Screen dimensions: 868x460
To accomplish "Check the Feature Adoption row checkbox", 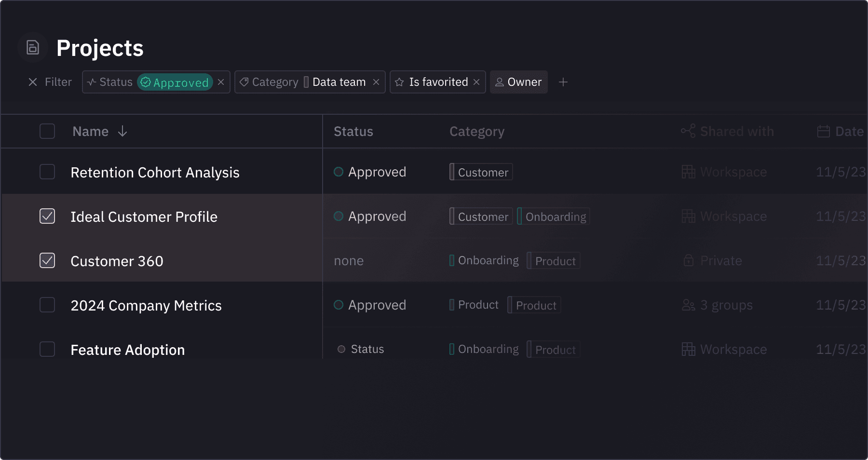I will point(47,349).
